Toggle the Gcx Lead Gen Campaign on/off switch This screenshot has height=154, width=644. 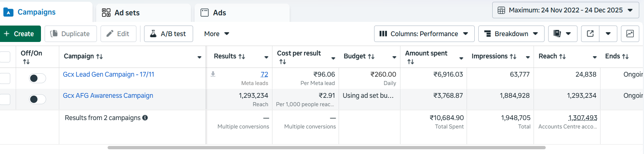(37, 78)
